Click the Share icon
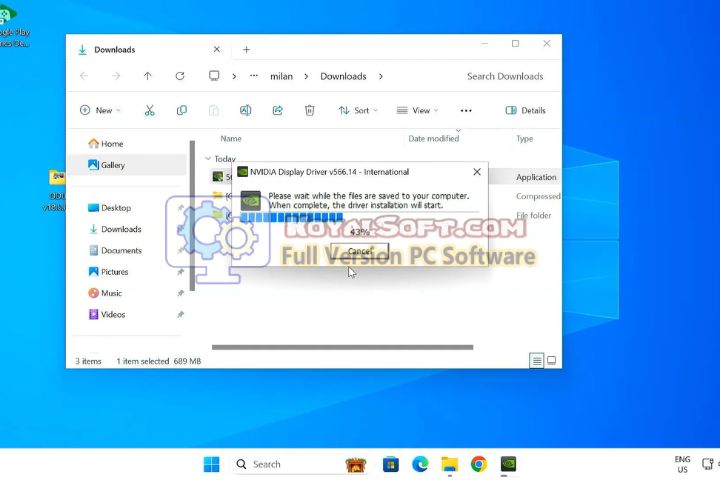The image size is (720, 480). click(277, 110)
